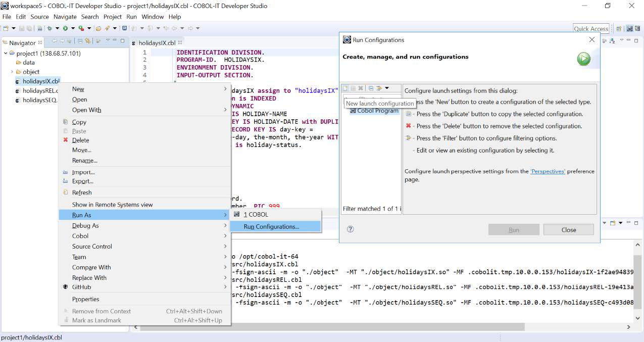Click Link with Editor icon in Navigator
The height and width of the screenshot is (342, 644).
(87, 41)
